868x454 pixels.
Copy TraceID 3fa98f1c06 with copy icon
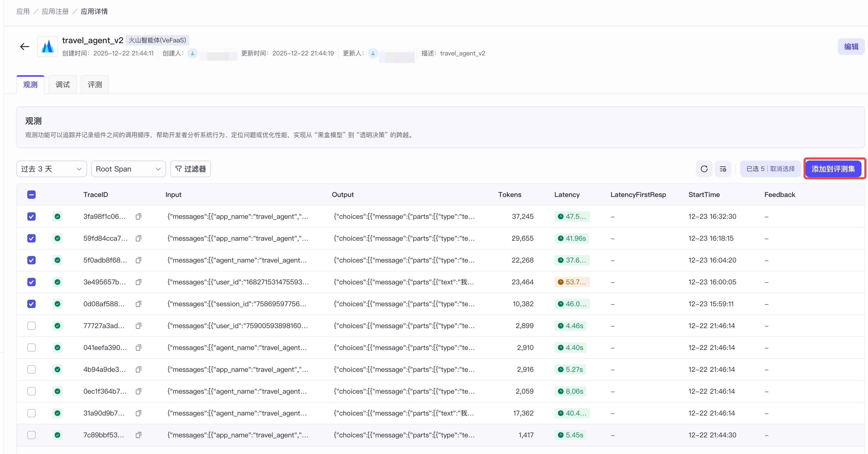[138, 216]
